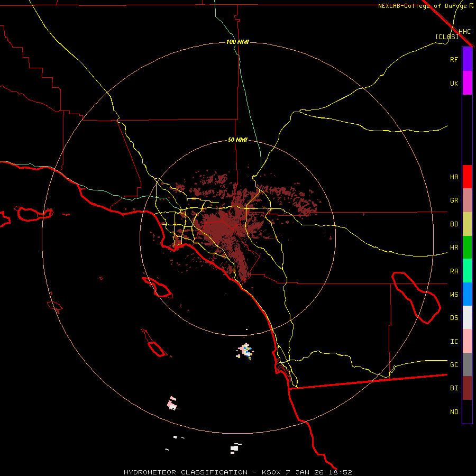
Task: Click the HA legend label
Action: point(454,177)
